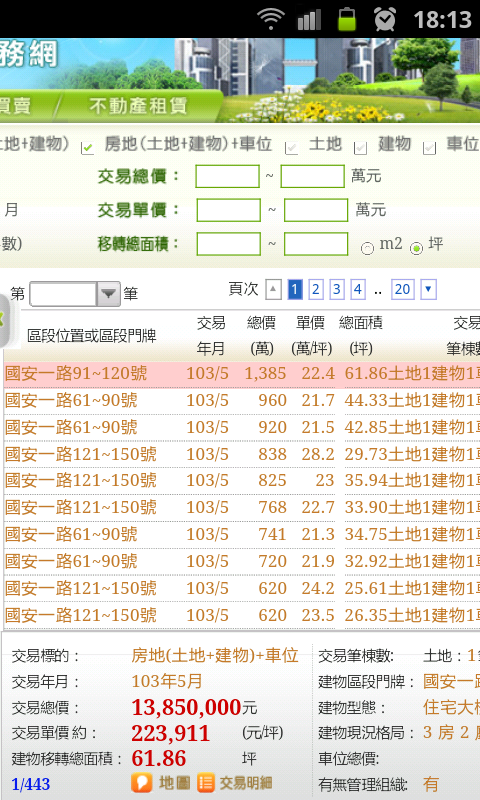Focus 移轉總面積 minimum input

click(229, 244)
